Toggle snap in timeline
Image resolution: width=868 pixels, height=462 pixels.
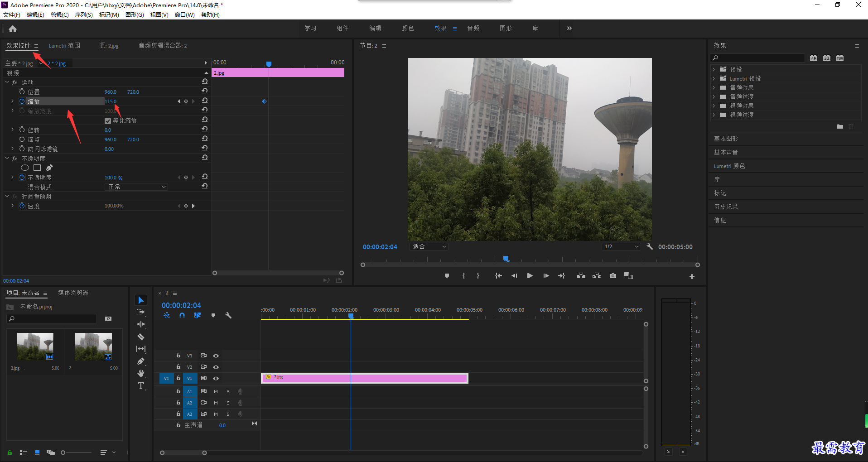tap(182, 315)
